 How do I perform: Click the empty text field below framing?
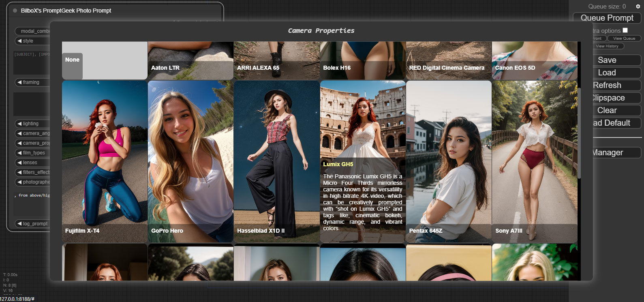tap(32, 104)
